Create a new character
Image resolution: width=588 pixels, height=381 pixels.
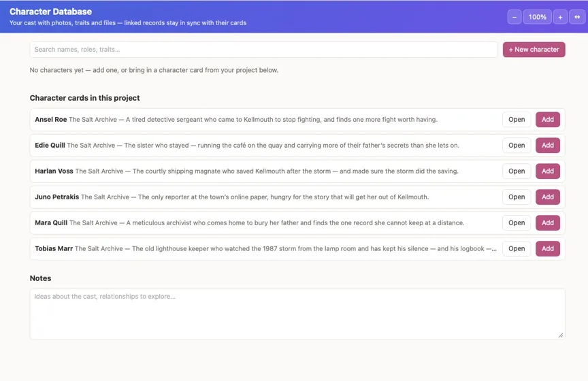point(534,50)
